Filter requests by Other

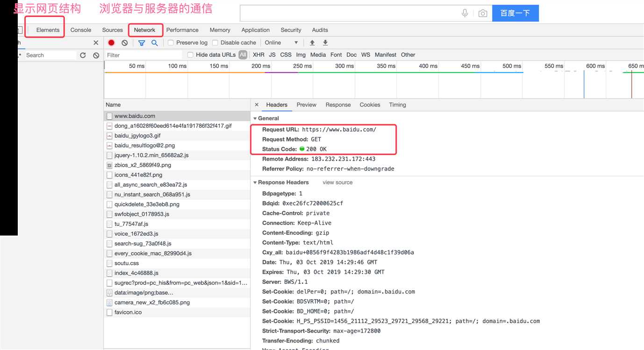click(x=408, y=55)
